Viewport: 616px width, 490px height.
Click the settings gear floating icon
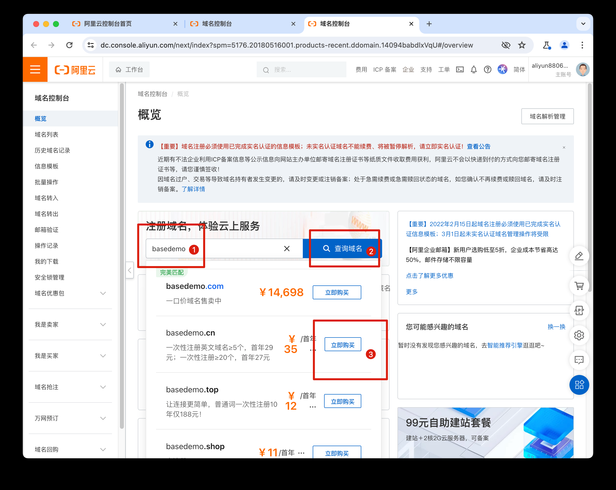[x=579, y=335]
